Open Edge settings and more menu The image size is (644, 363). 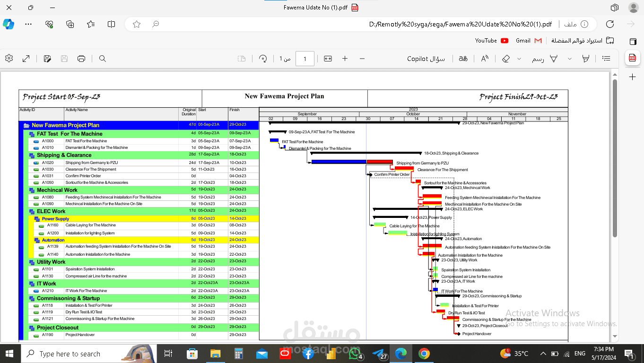pyautogui.click(x=28, y=24)
